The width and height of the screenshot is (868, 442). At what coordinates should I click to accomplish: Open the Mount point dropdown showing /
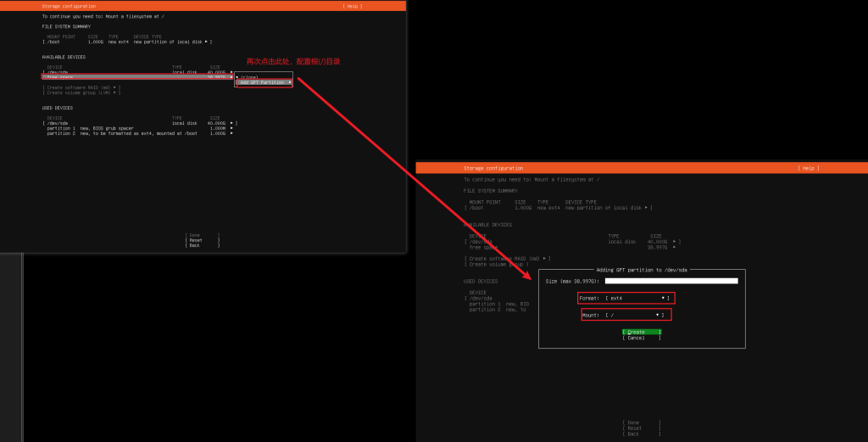coord(626,315)
